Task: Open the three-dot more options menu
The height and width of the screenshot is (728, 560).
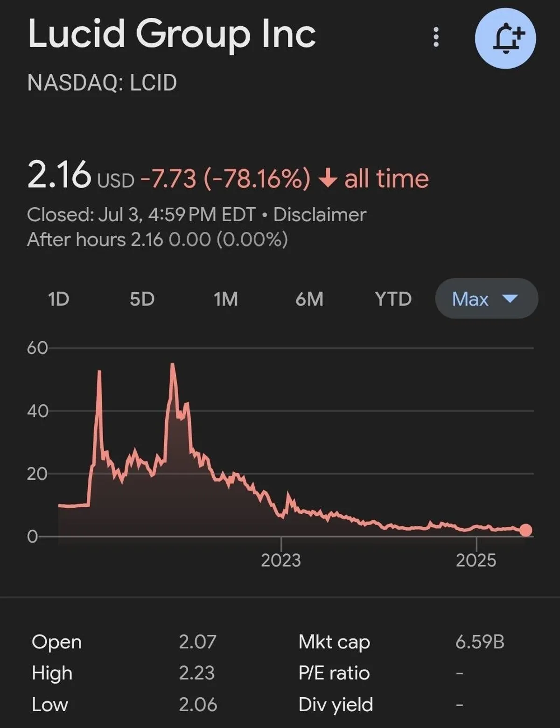Action: (436, 37)
